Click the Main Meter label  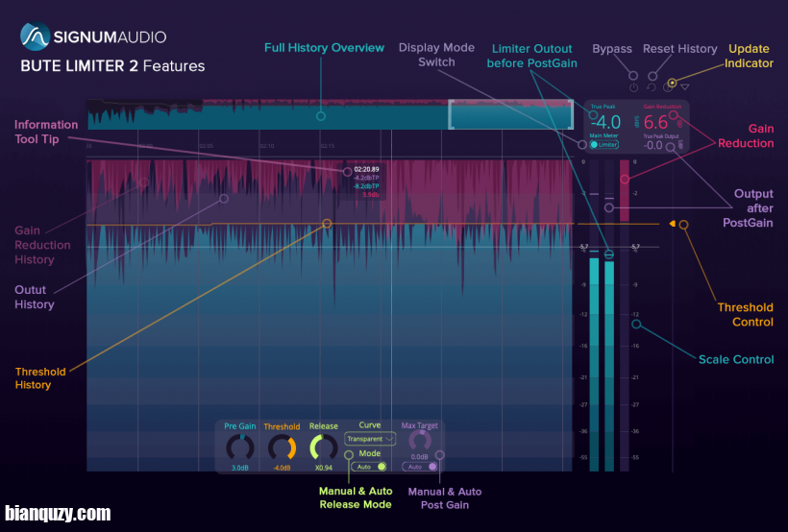[603, 135]
